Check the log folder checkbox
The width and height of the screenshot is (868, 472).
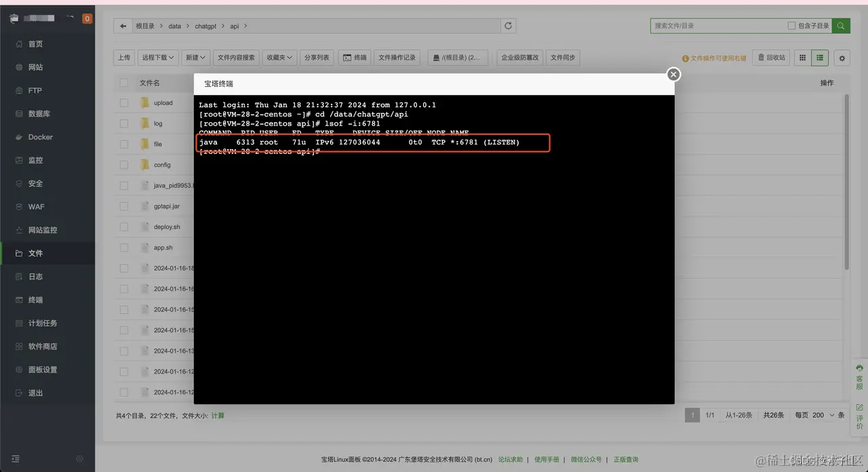click(x=124, y=123)
